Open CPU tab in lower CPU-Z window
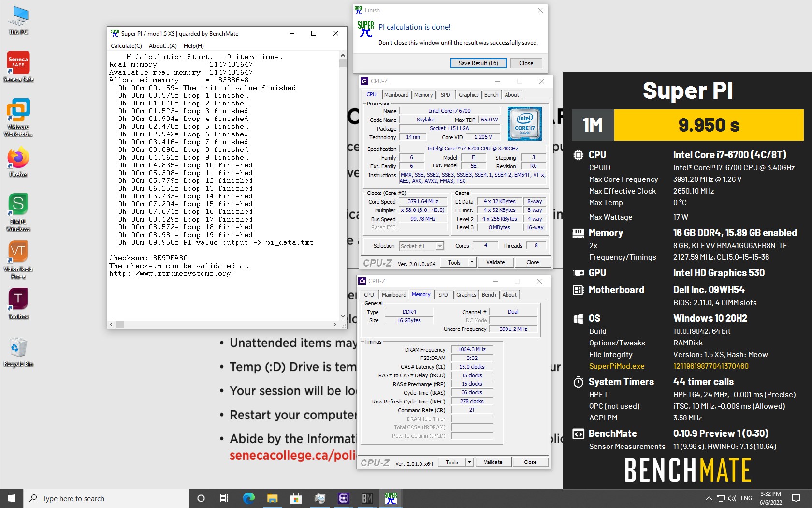Viewport: 812px width, 508px height. pos(369,295)
